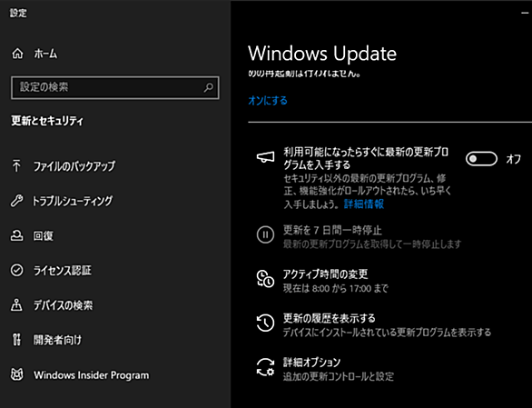Click the pause updates circle icon
Screen dimensions: 532x408
(265, 234)
